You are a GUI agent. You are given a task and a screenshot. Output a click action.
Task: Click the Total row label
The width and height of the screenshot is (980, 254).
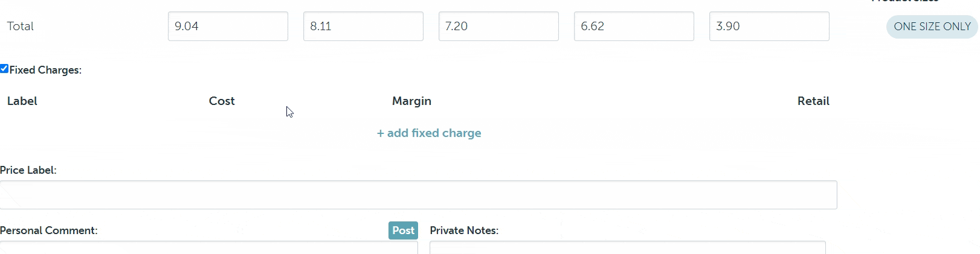pyautogui.click(x=21, y=27)
